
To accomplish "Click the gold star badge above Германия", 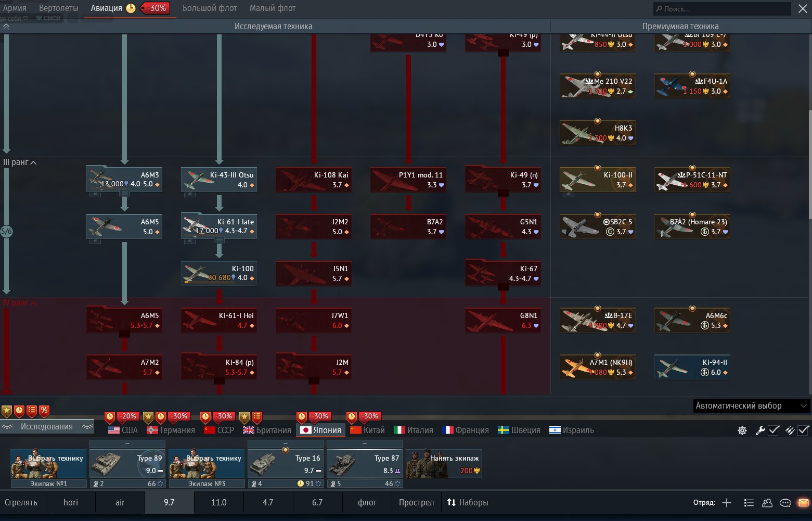I will click(x=148, y=417).
